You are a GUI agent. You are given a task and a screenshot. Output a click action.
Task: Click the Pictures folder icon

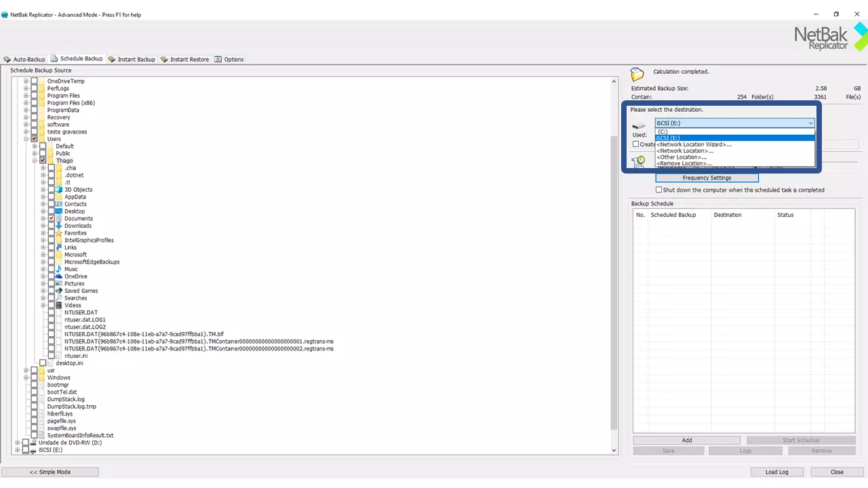59,284
